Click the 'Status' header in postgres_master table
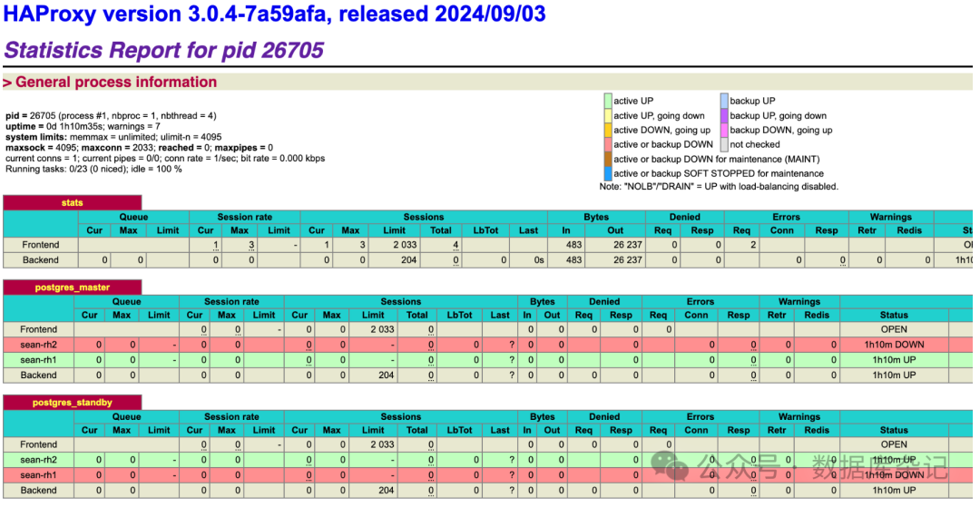This screenshot has height=507, width=980. pyautogui.click(x=894, y=316)
